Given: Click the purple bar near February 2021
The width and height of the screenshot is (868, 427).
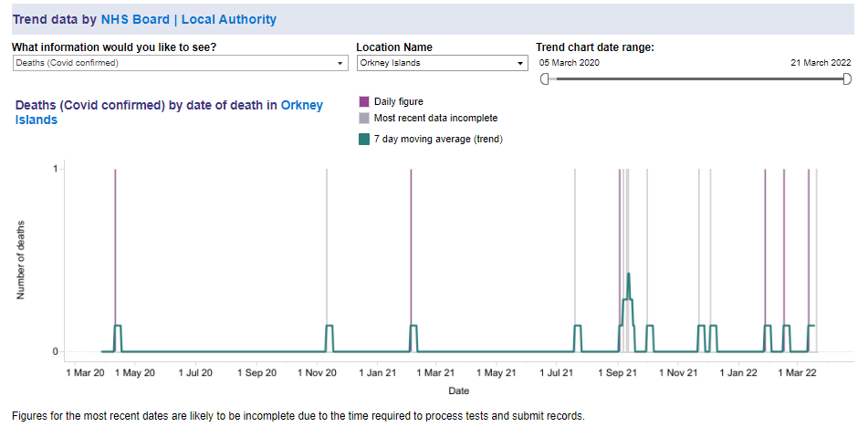Looking at the screenshot, I should pos(411,246).
